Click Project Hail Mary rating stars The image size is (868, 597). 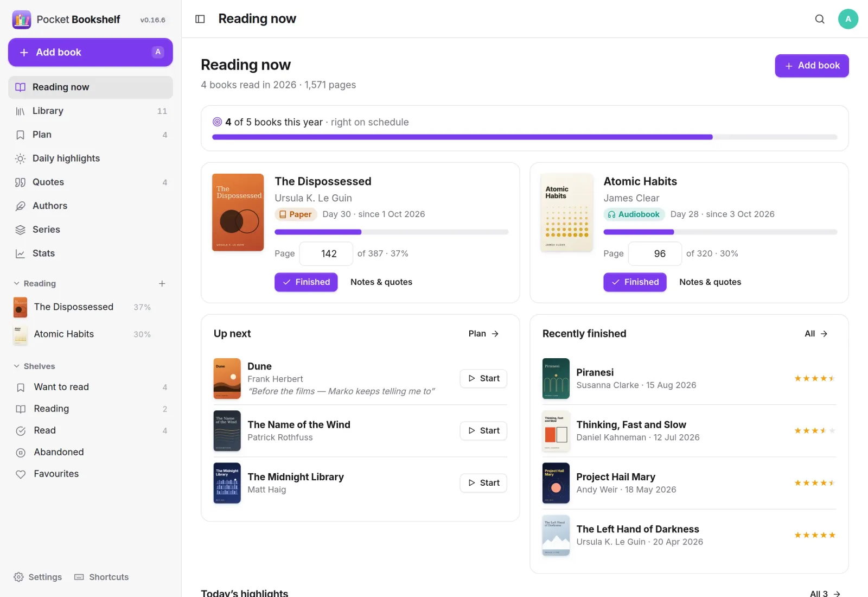tap(814, 483)
